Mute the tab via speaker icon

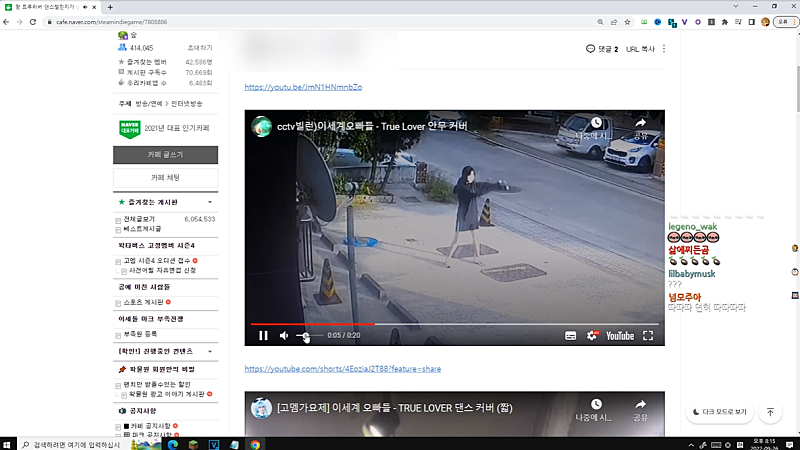point(85,7)
